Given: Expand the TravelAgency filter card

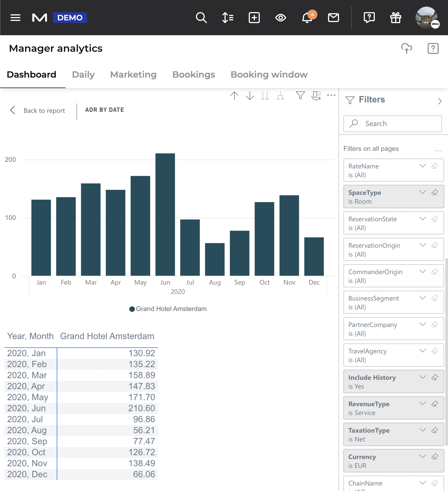Looking at the screenshot, I should [x=423, y=351].
